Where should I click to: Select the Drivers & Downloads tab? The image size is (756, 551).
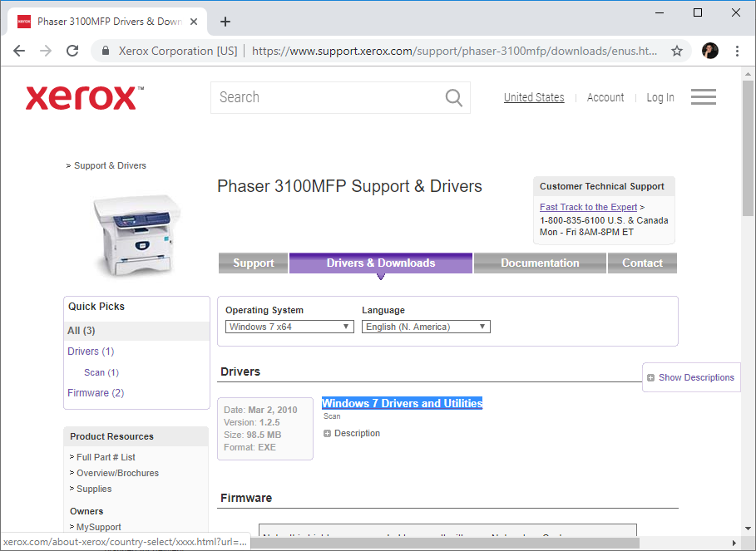[x=380, y=263]
